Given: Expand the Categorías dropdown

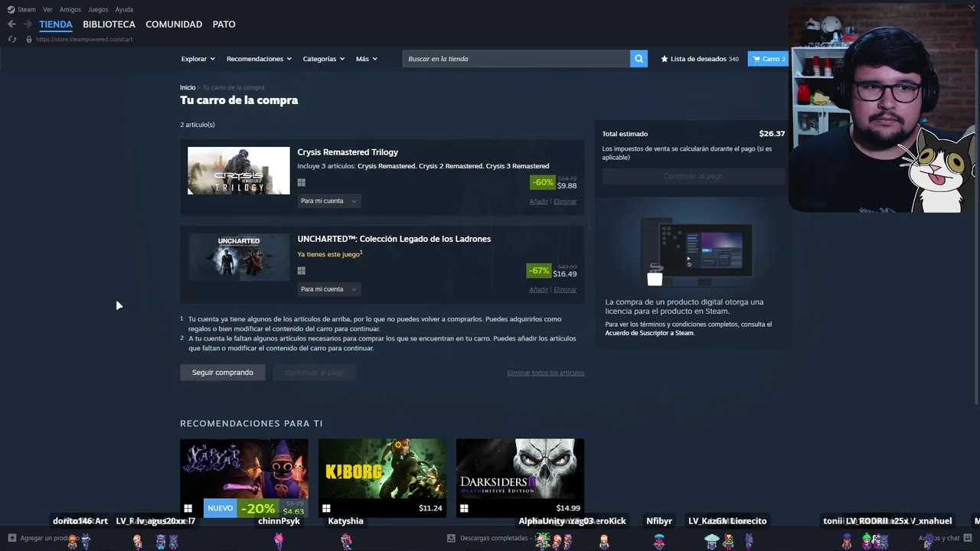Looking at the screenshot, I should pos(323,59).
